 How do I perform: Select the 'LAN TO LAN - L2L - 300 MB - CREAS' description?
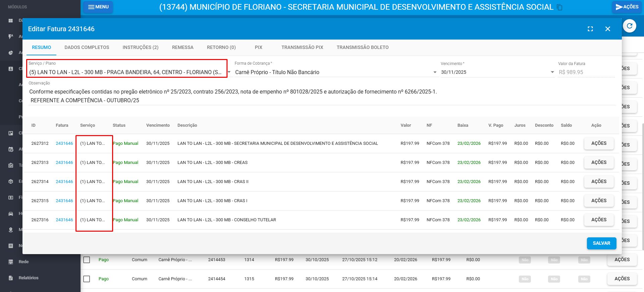[x=212, y=163]
